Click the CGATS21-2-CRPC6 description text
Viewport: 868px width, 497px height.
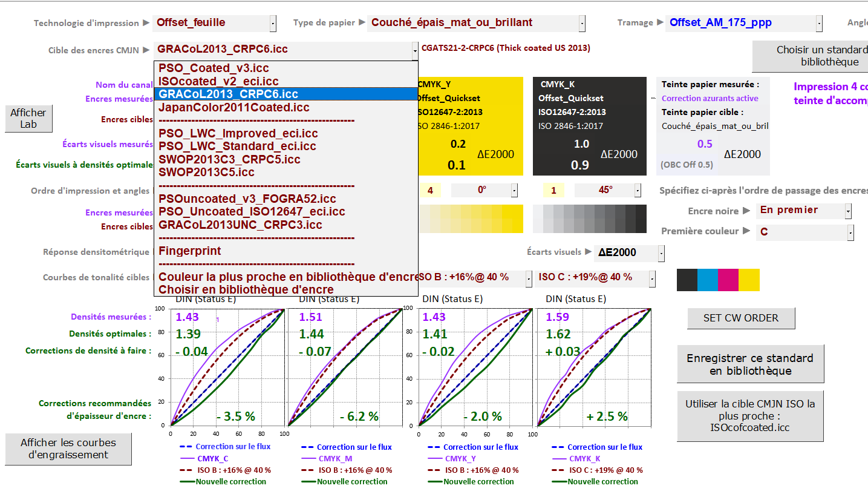pos(506,48)
